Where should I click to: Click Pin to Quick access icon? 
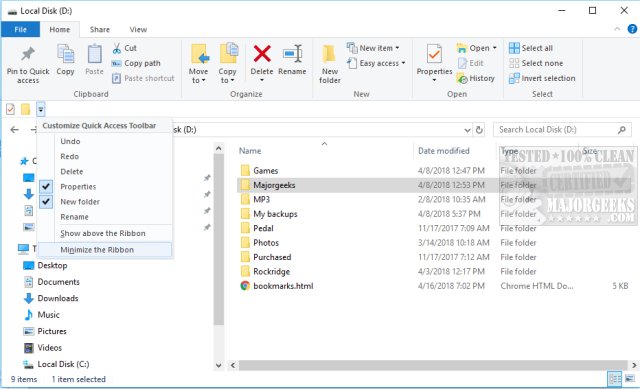coord(28,53)
